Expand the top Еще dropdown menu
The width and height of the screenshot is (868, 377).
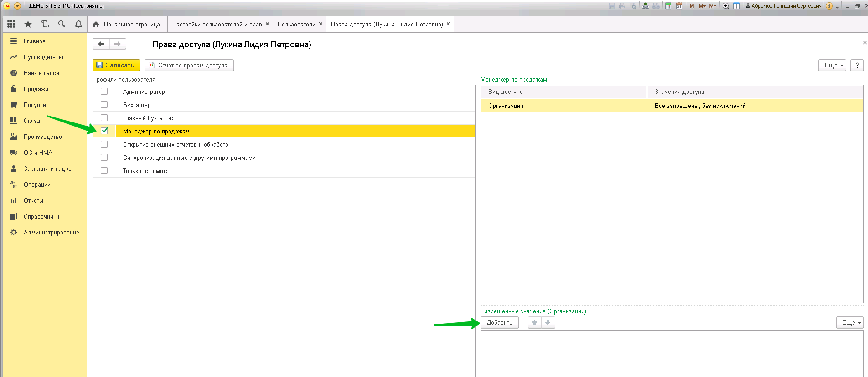pos(832,66)
